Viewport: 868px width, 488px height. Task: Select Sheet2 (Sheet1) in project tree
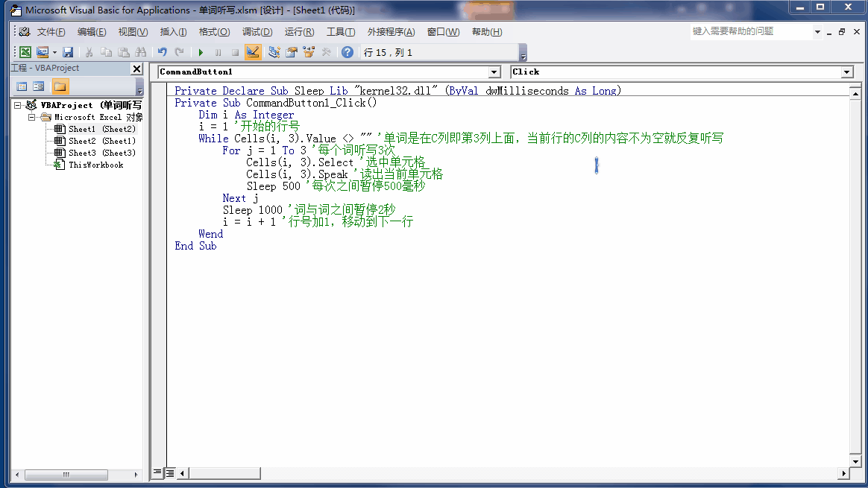click(102, 141)
